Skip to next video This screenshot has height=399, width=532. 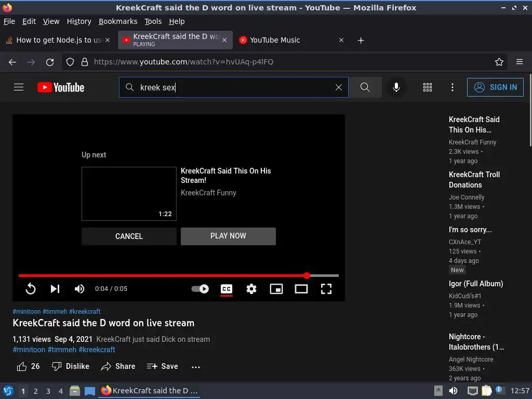pyautogui.click(x=55, y=289)
